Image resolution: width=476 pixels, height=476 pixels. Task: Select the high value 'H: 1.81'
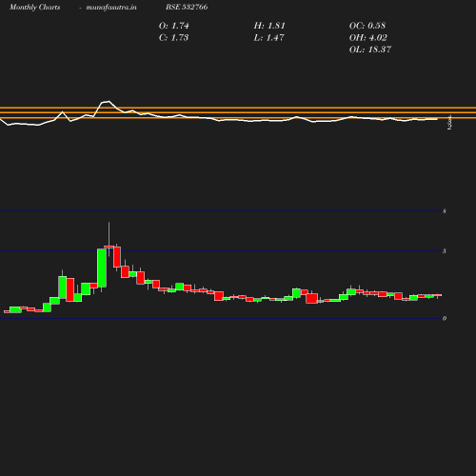point(269,26)
